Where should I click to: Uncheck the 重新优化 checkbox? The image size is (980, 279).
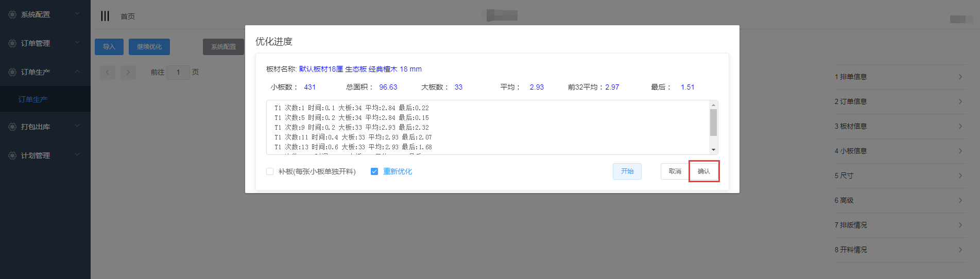[x=374, y=171]
